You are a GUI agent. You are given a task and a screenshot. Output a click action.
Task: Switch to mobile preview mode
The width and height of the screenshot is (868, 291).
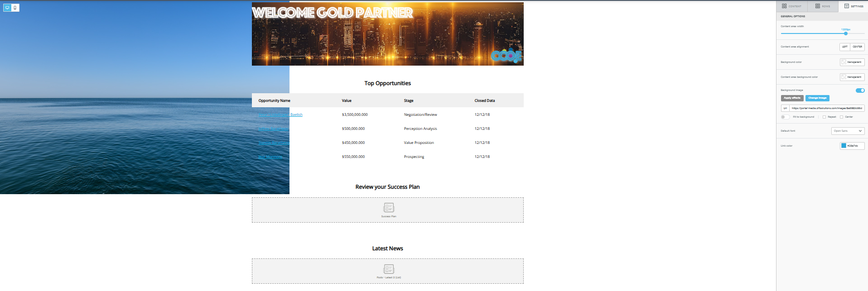tap(15, 8)
